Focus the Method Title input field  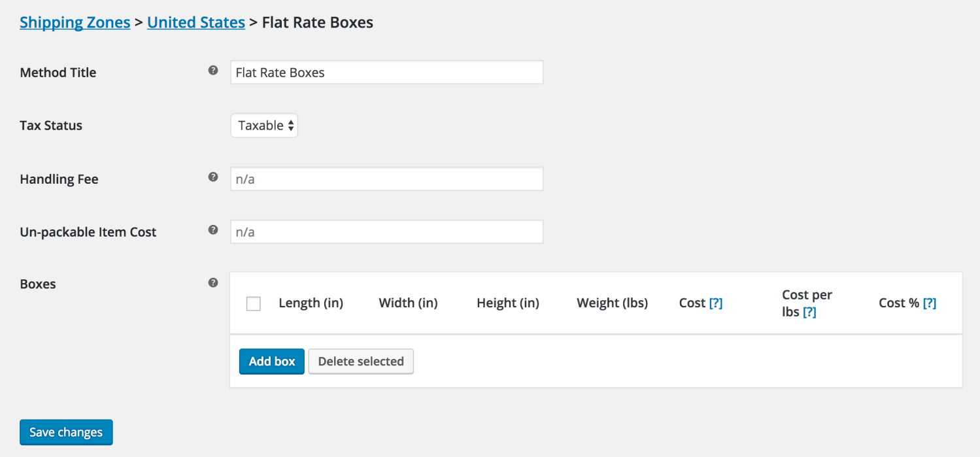(386, 72)
